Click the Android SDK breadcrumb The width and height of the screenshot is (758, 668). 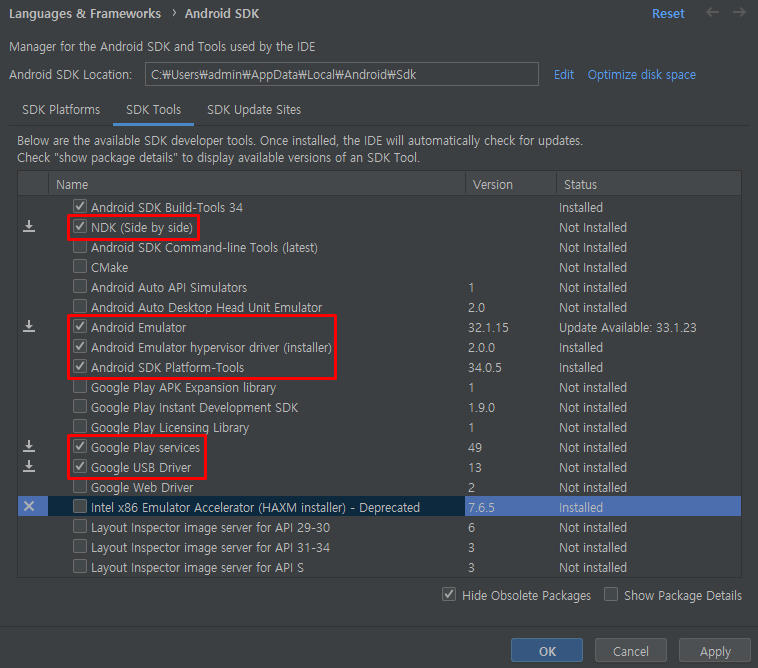(x=222, y=14)
